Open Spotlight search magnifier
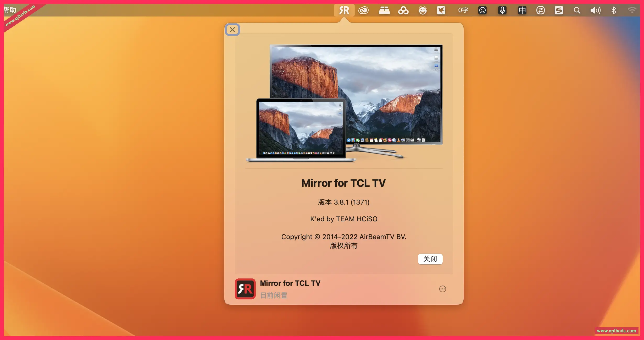 pyautogui.click(x=577, y=10)
